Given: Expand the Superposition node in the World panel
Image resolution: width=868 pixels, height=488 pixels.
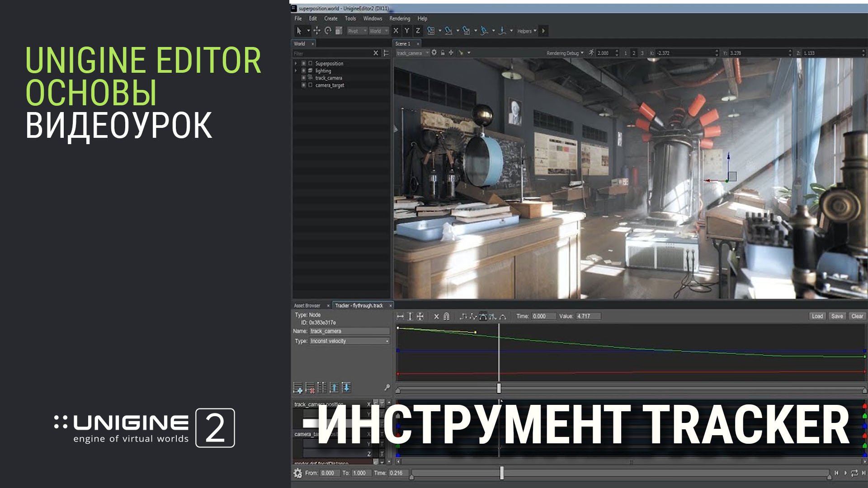Looking at the screenshot, I should point(296,64).
